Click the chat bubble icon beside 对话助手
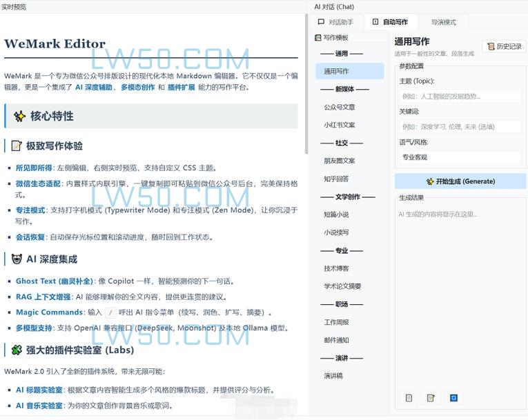Viewport: 528px width, 420px height. coord(321,22)
